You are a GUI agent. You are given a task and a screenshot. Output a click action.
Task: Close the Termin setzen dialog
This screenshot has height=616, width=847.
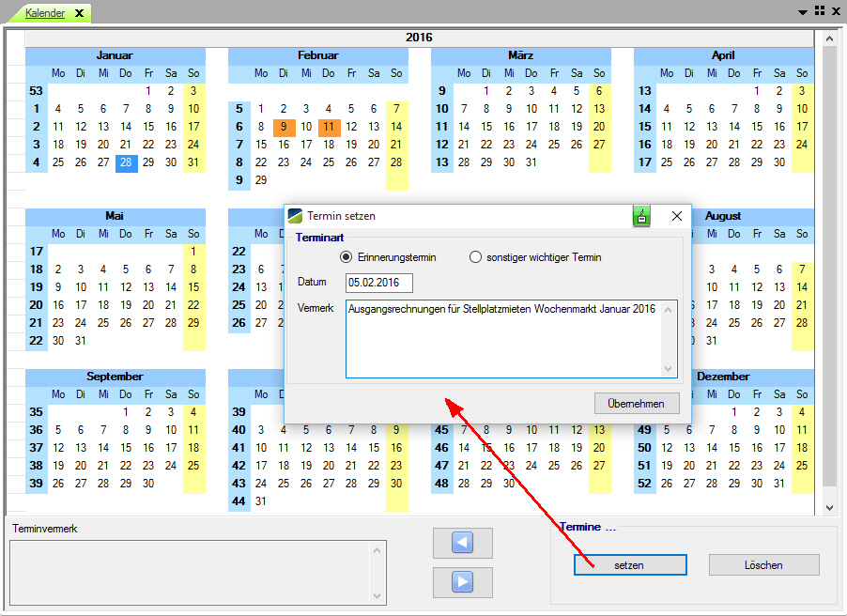click(x=676, y=216)
